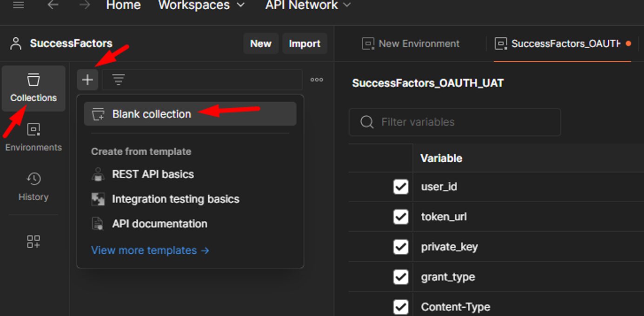
Task: Click the Import button
Action: (305, 44)
